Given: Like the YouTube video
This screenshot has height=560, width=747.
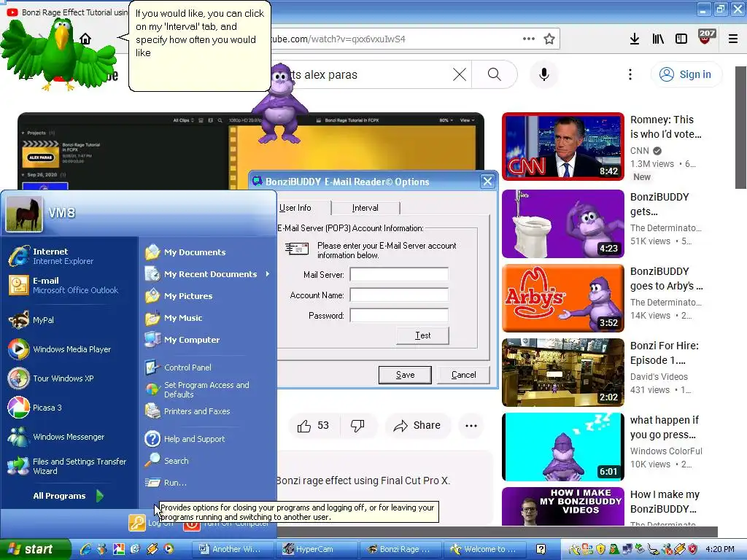Looking at the screenshot, I should [314, 425].
